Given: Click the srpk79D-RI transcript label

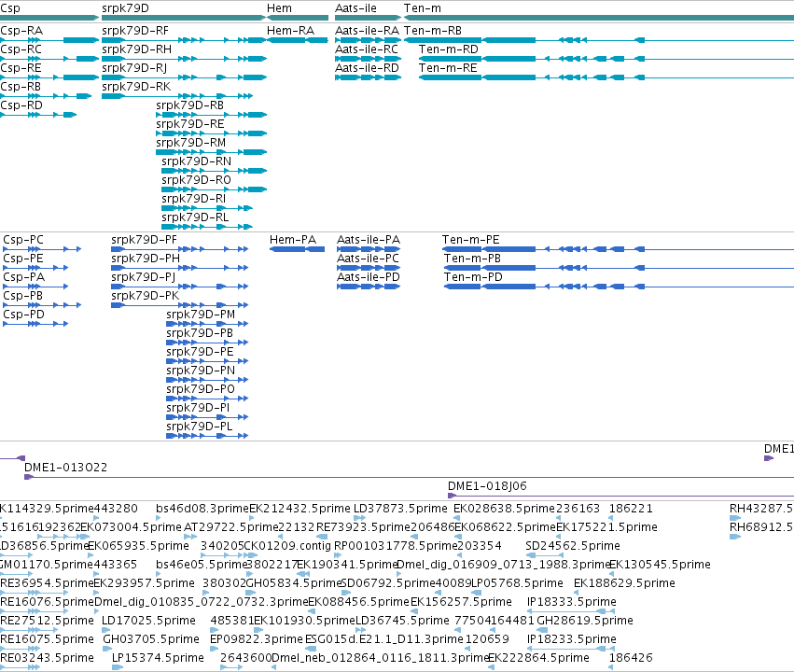Looking at the screenshot, I should [193, 200].
